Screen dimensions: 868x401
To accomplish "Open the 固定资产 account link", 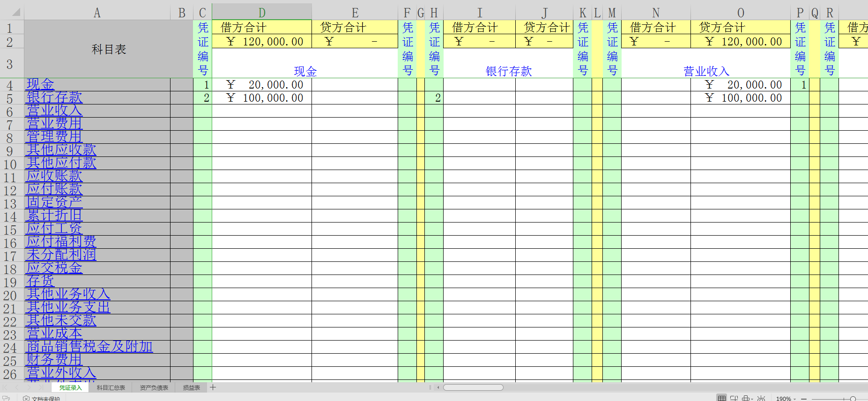I will click(54, 202).
